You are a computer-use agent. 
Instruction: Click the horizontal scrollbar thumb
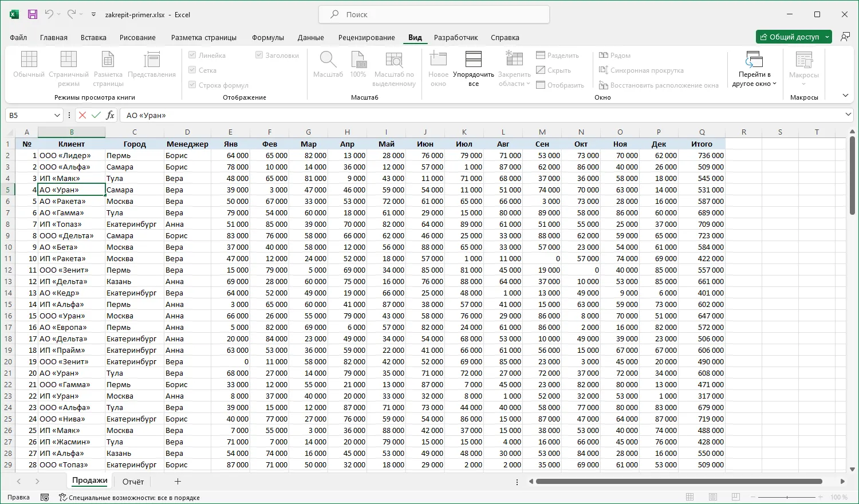tap(679, 482)
